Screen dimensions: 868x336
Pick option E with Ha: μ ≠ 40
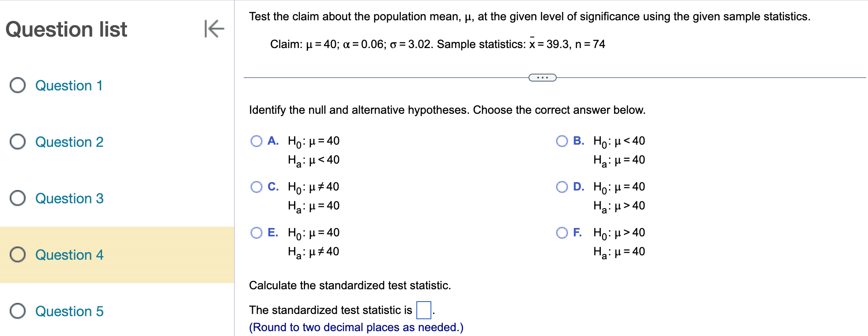click(x=256, y=233)
